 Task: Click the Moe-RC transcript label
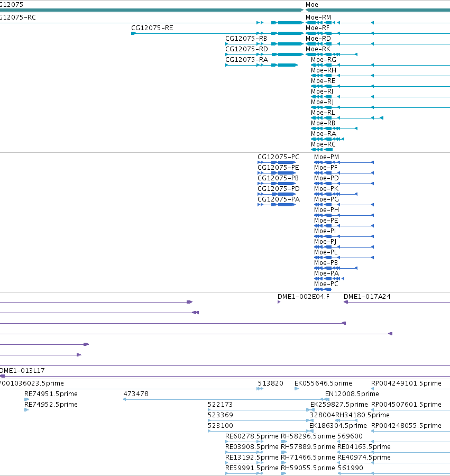323,144
